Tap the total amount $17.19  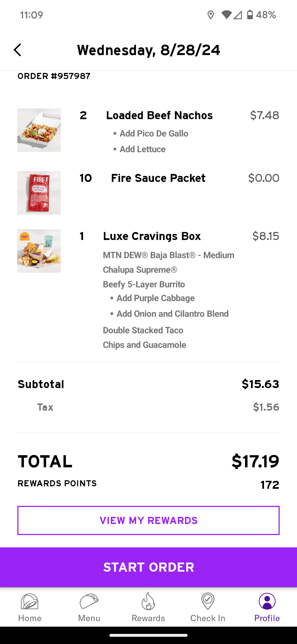coord(255,462)
